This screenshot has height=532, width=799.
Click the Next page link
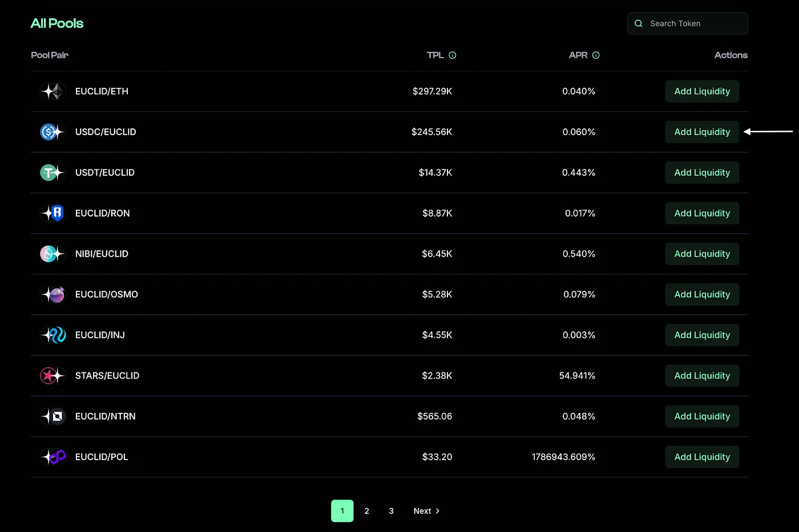(x=427, y=511)
